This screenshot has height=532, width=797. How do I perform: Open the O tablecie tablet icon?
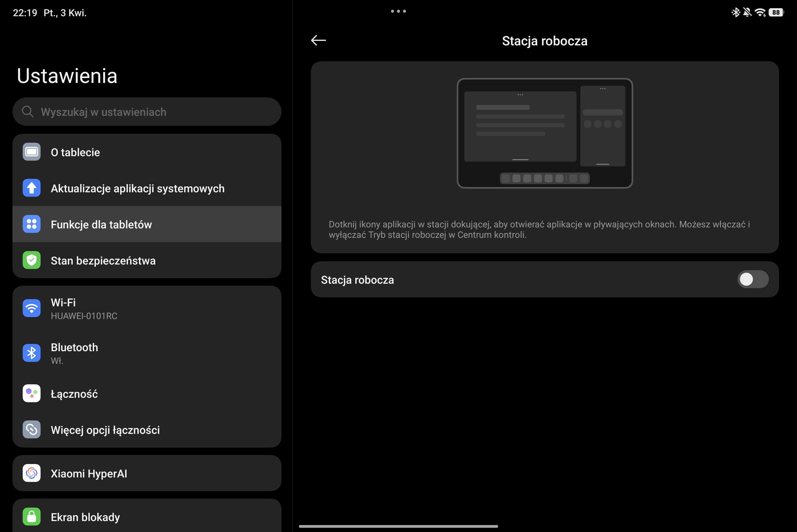(32, 152)
